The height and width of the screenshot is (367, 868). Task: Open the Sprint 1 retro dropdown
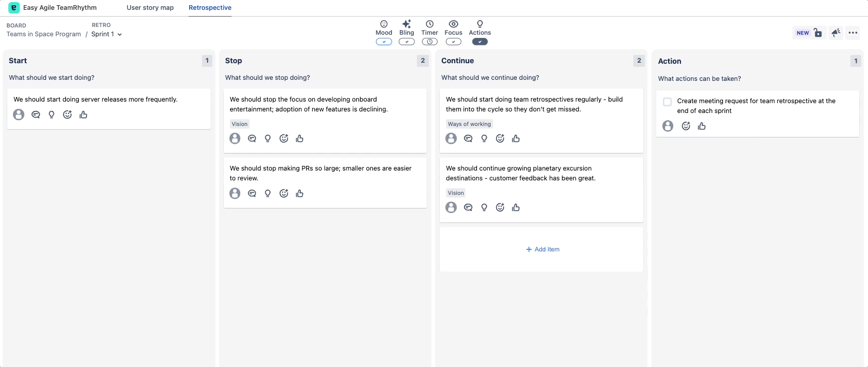(107, 34)
